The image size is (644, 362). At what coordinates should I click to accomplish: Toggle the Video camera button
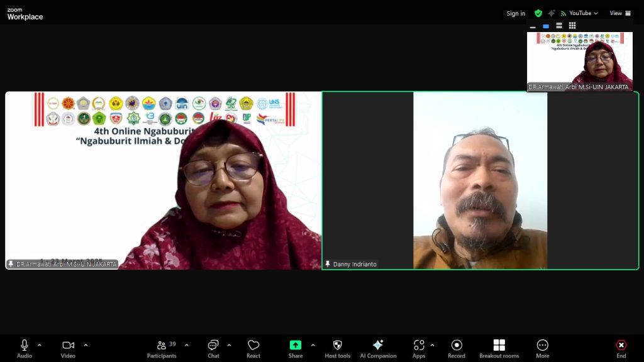68,349
